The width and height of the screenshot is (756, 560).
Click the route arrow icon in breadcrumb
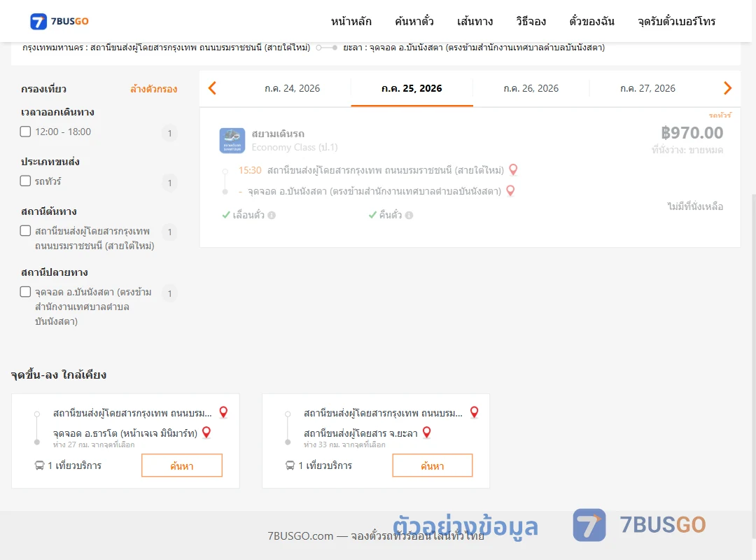click(x=326, y=48)
